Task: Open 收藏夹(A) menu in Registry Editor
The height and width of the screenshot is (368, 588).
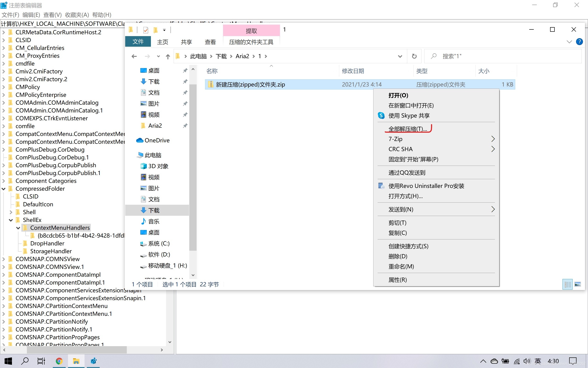Action: pos(77,15)
